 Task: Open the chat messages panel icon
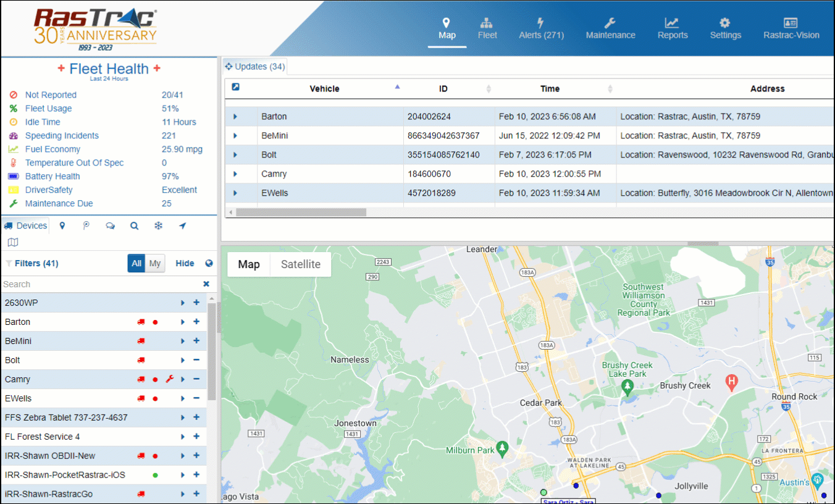(111, 226)
